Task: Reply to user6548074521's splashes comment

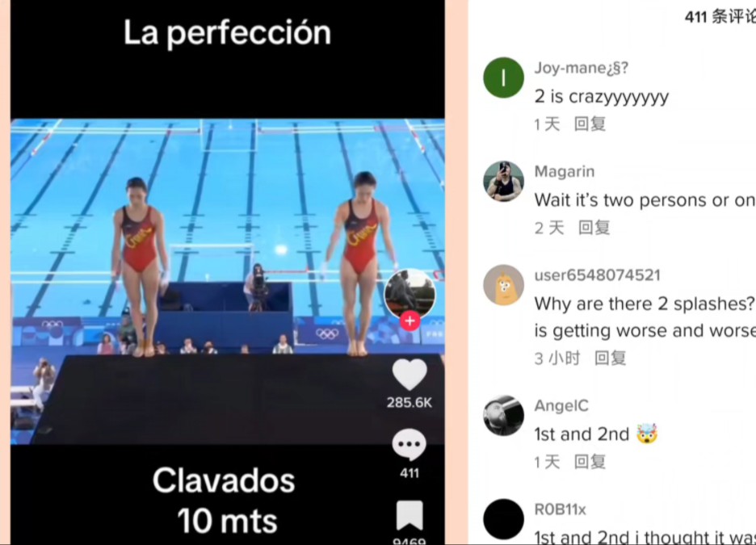Action: point(610,358)
